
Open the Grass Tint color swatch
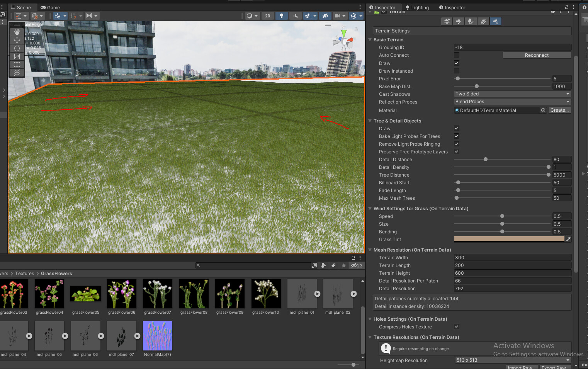(x=509, y=239)
